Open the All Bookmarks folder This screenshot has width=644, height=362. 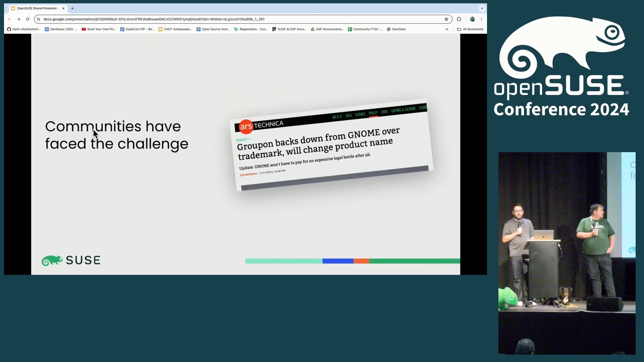coord(470,29)
